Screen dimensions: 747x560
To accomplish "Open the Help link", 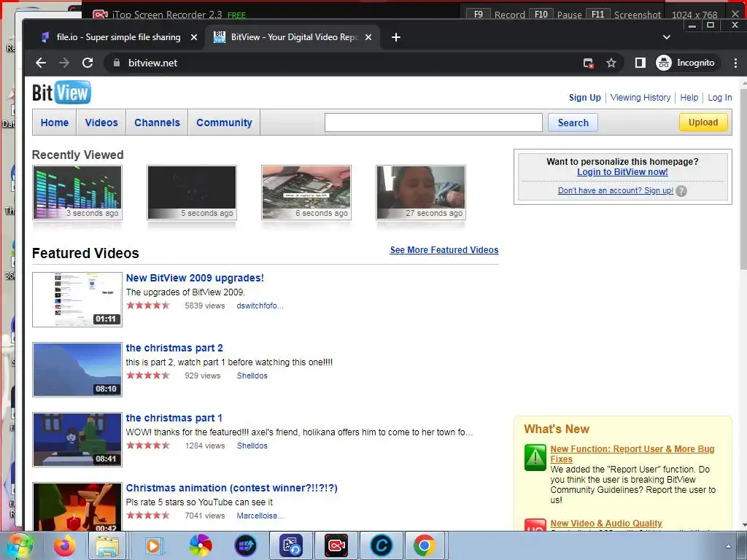I will [x=689, y=98].
